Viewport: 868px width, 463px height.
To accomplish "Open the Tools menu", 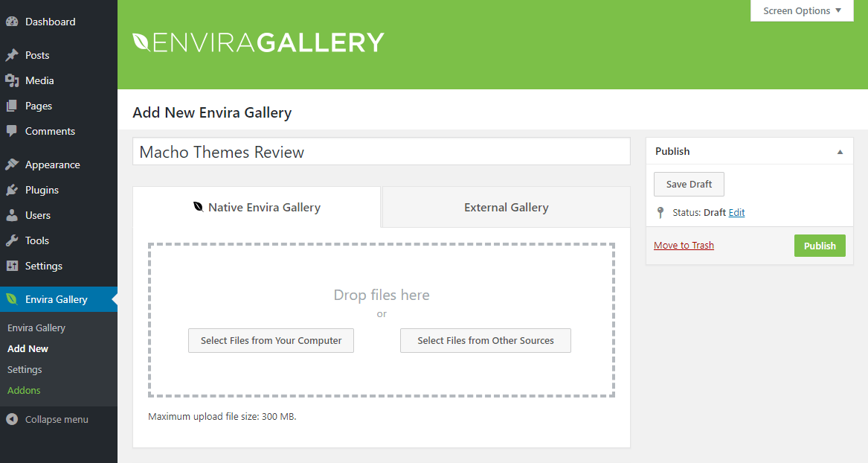I will (x=59, y=240).
